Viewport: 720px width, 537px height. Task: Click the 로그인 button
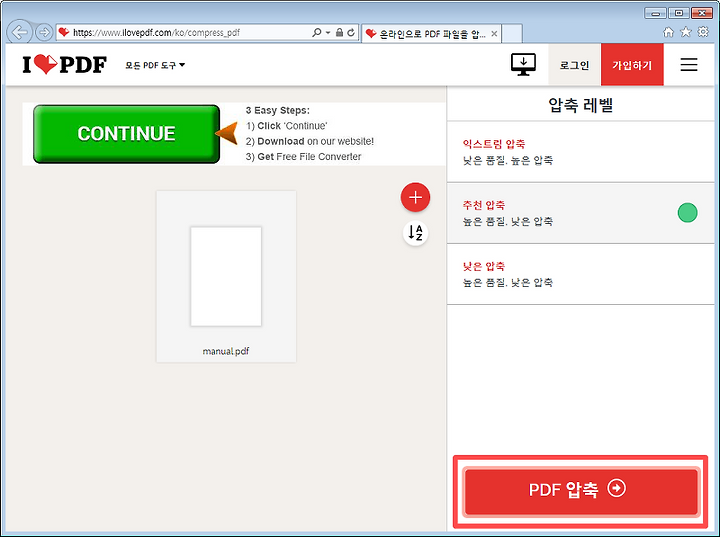pos(574,65)
